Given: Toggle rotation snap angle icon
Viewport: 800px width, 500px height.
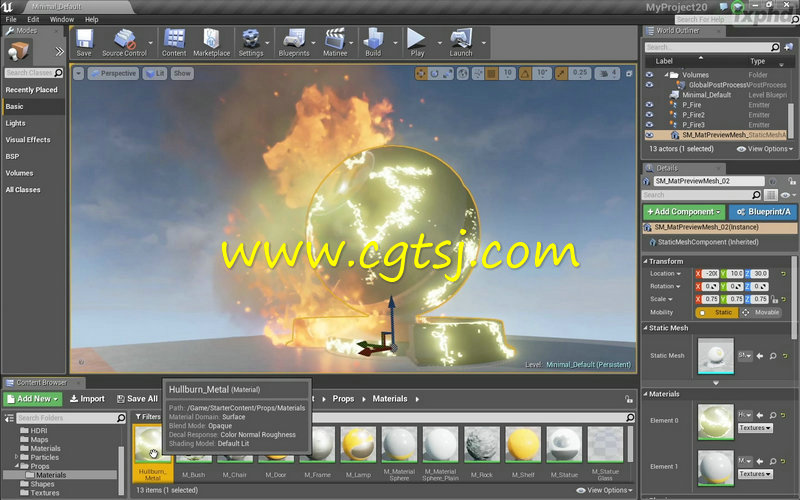Looking at the screenshot, I should (525, 73).
